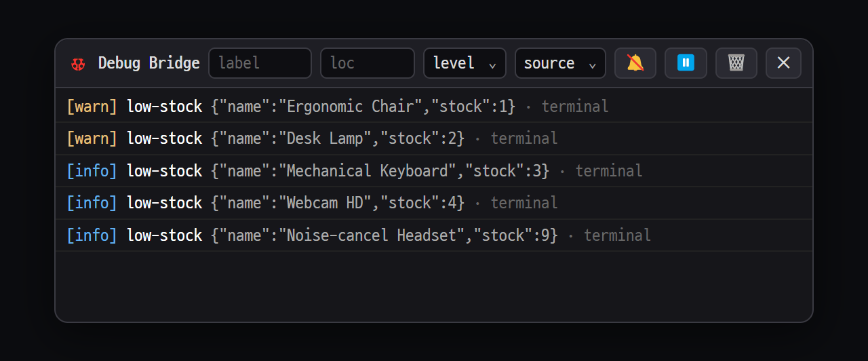Select the Mechanical Keyboard log entry

point(434,171)
